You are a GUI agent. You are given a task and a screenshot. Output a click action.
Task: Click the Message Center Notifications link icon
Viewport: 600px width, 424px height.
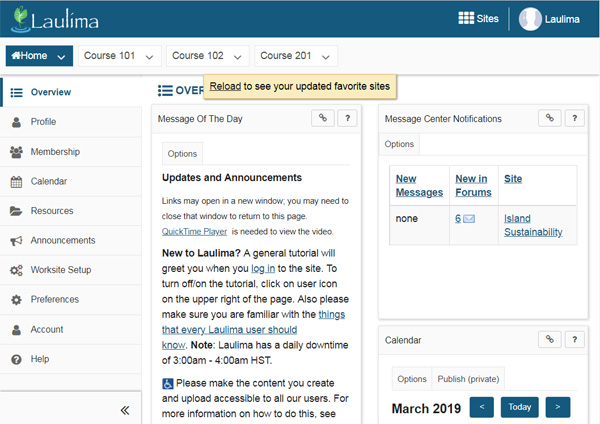point(550,118)
